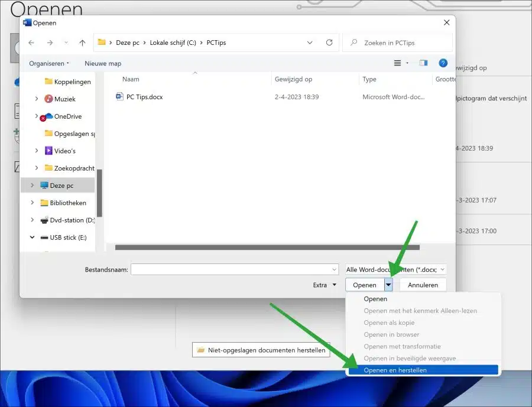This screenshot has height=407, width=532.
Task: Go forward using the right arrow
Action: (x=50, y=43)
